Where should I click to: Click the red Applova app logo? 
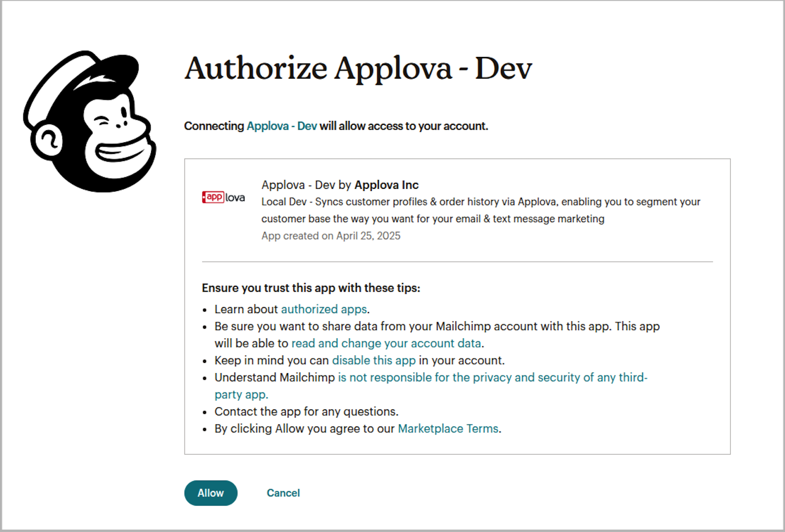click(x=223, y=198)
